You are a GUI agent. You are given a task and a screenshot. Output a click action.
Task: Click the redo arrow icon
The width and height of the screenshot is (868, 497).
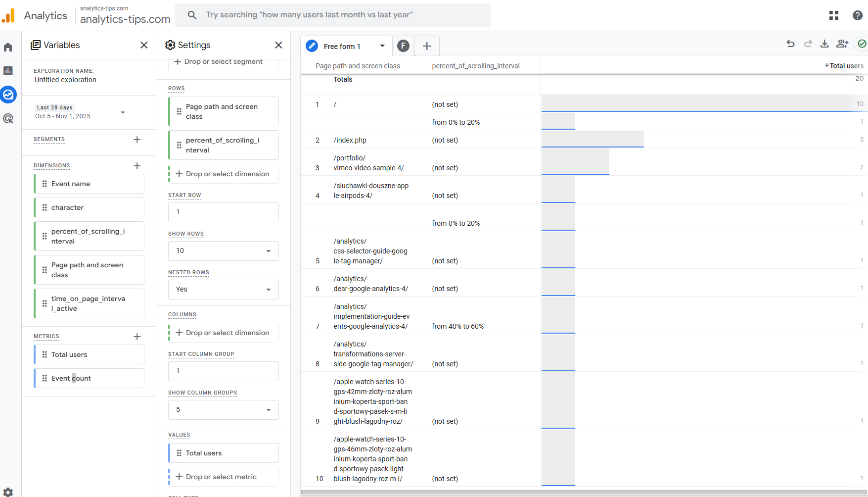point(808,44)
